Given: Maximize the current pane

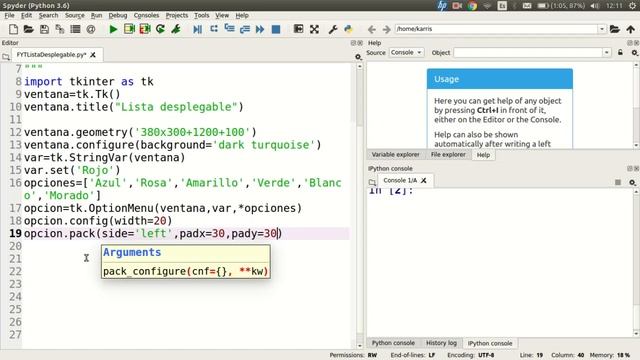Looking at the screenshot, I should coord(298,29).
